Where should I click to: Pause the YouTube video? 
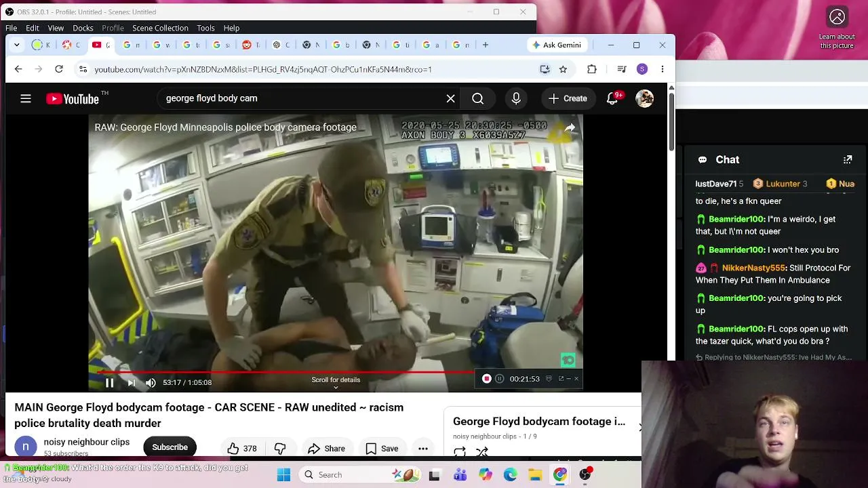click(x=109, y=382)
